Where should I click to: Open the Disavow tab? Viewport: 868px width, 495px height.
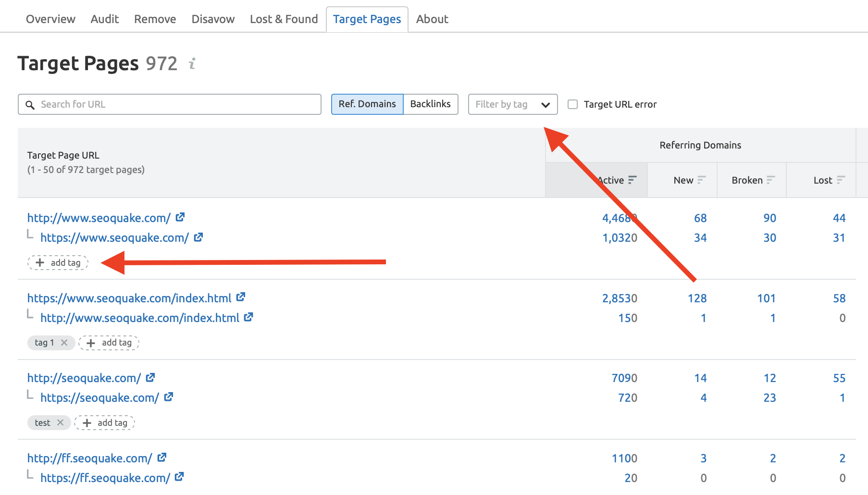coord(213,19)
